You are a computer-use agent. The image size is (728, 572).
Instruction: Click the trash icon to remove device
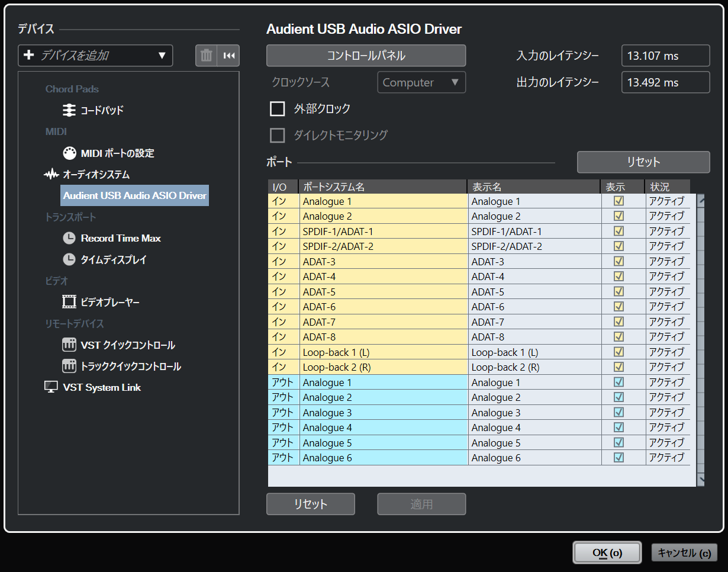point(207,56)
